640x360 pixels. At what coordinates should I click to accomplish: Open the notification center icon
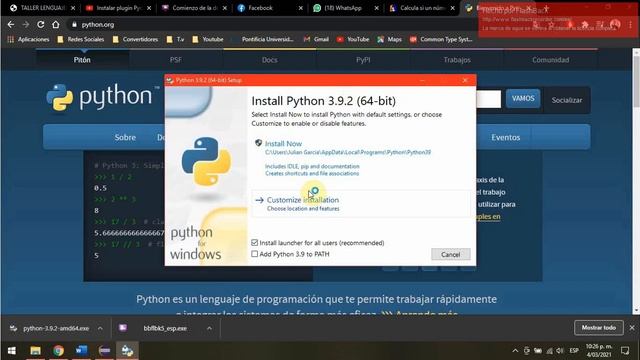(x=625, y=351)
